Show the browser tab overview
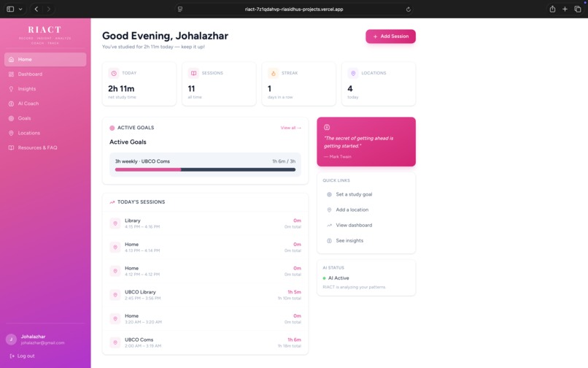Viewport: 588px width, 368px height. pos(578,9)
